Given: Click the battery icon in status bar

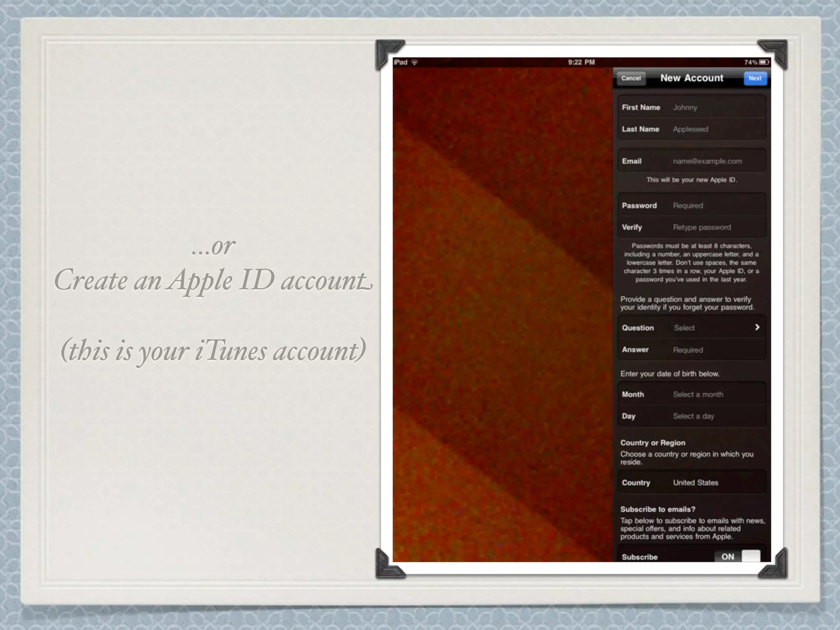Looking at the screenshot, I should click(x=764, y=62).
